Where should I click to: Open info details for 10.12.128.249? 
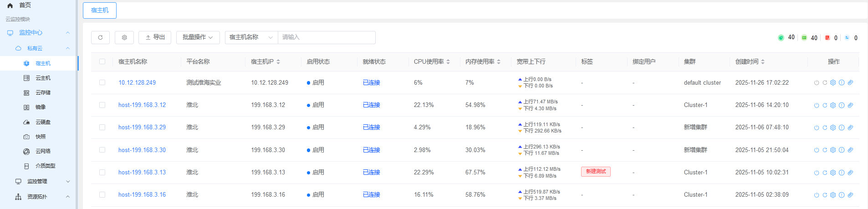tap(842, 83)
